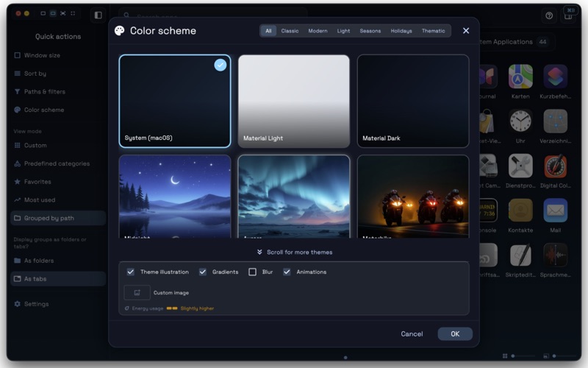
Task: Click the grid size slider at bottom
Action: click(523, 356)
